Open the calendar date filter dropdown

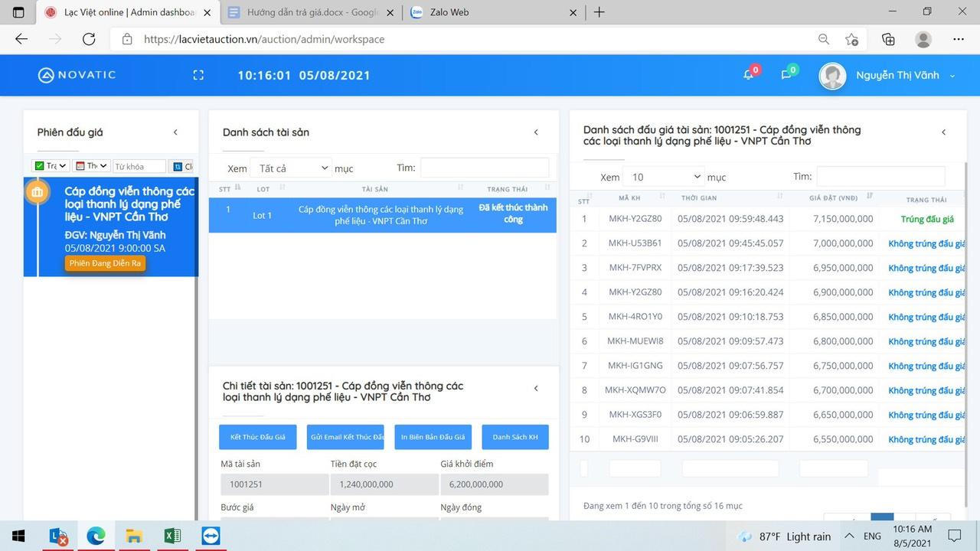click(x=91, y=166)
